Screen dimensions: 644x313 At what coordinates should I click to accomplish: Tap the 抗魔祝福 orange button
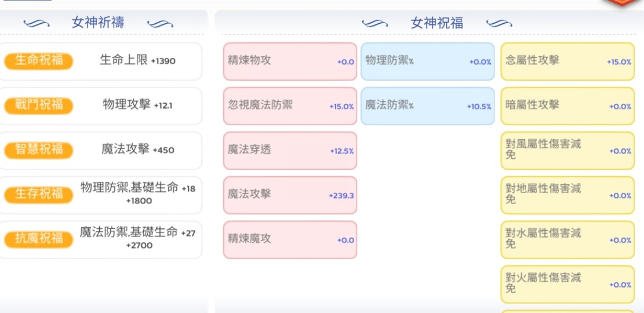coord(39,239)
